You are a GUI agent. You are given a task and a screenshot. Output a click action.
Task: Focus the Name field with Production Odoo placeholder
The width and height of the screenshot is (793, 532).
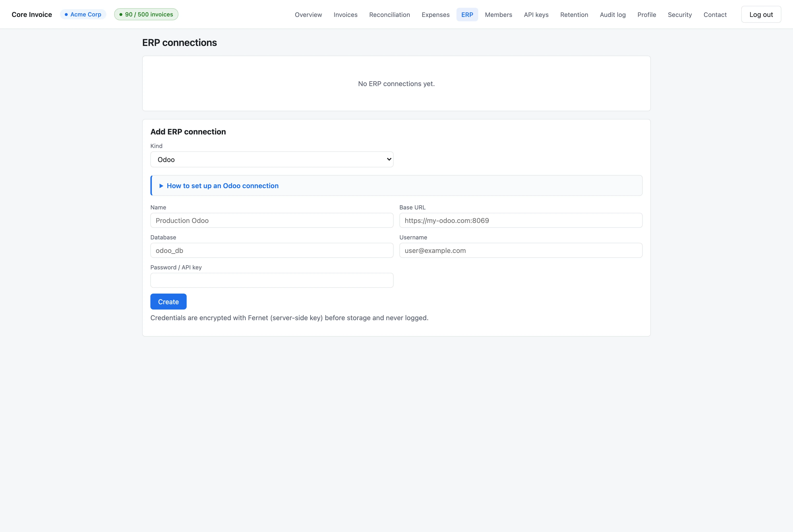click(x=272, y=221)
